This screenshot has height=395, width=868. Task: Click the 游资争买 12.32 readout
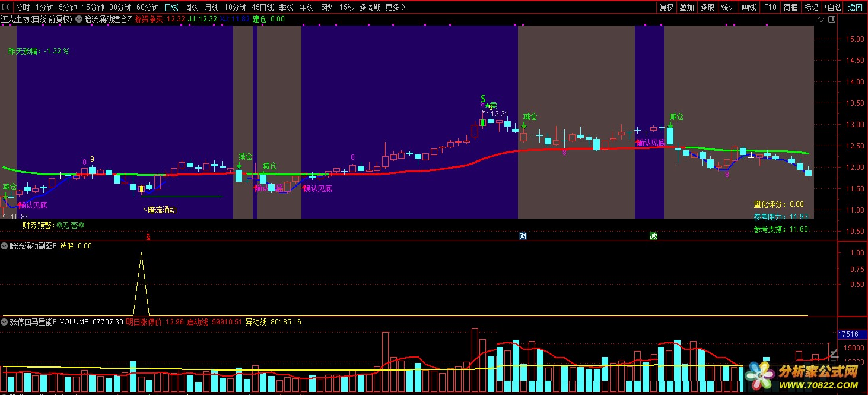click(x=160, y=19)
